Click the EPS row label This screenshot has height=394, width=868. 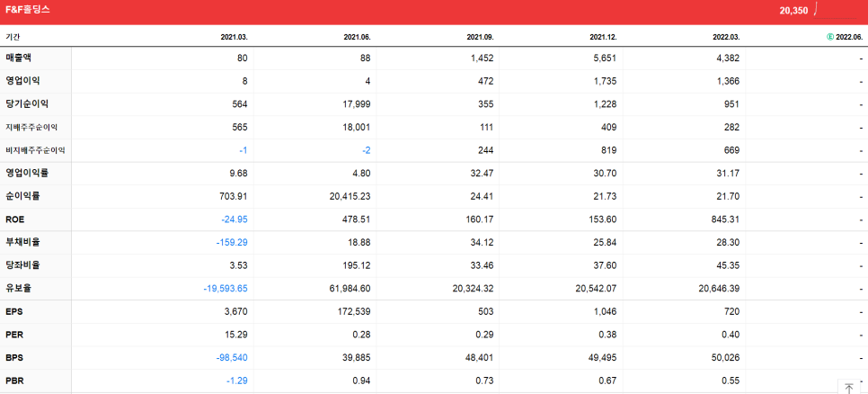coord(14,312)
